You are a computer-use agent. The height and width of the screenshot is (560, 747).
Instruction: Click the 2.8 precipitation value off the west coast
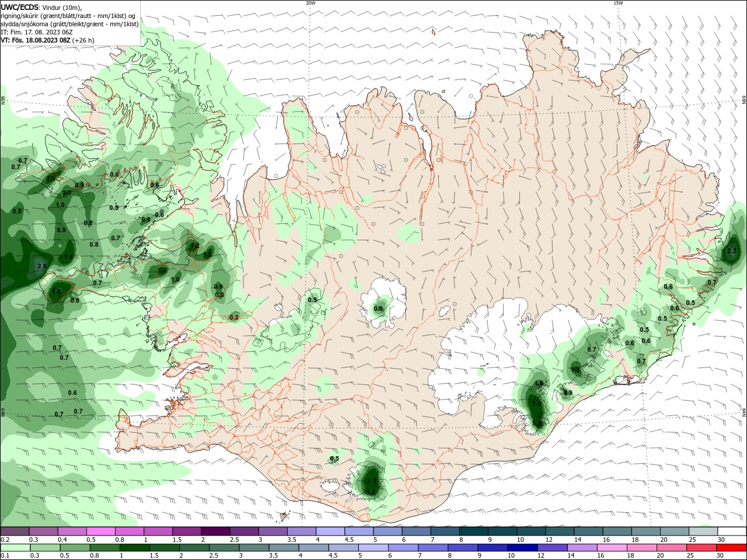coord(41,267)
